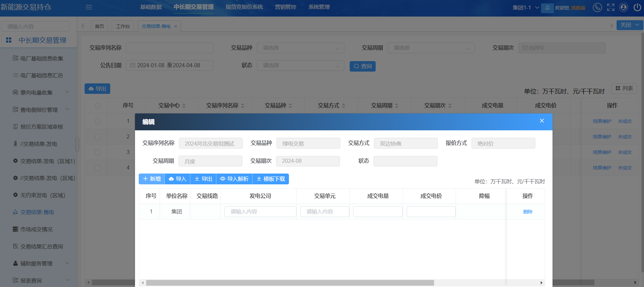
Task: Focus the 交易序列名称 filter input
Action: 169,48
